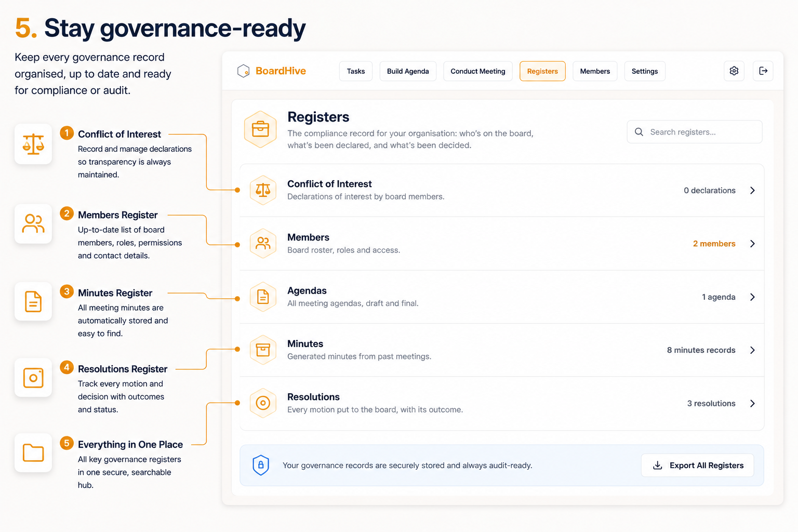Click the '2 members' count
Image resolution: width=798 pixels, height=532 pixels.
coord(714,244)
